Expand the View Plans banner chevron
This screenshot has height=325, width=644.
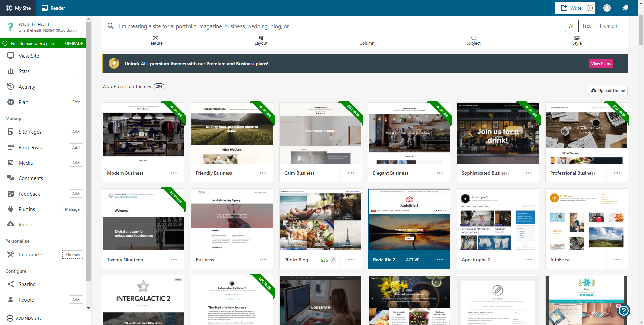[x=620, y=64]
